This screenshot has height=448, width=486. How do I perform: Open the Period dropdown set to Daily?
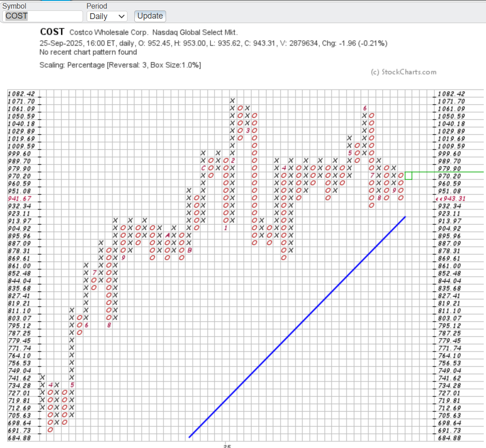107,16
